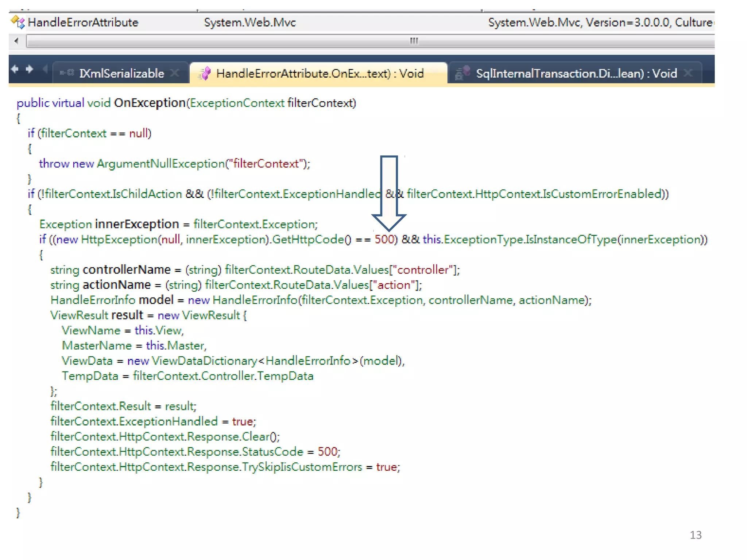Image resolution: width=747 pixels, height=560 pixels.
Task: Open the HttpException type link in code
Action: pyautogui.click(x=119, y=240)
